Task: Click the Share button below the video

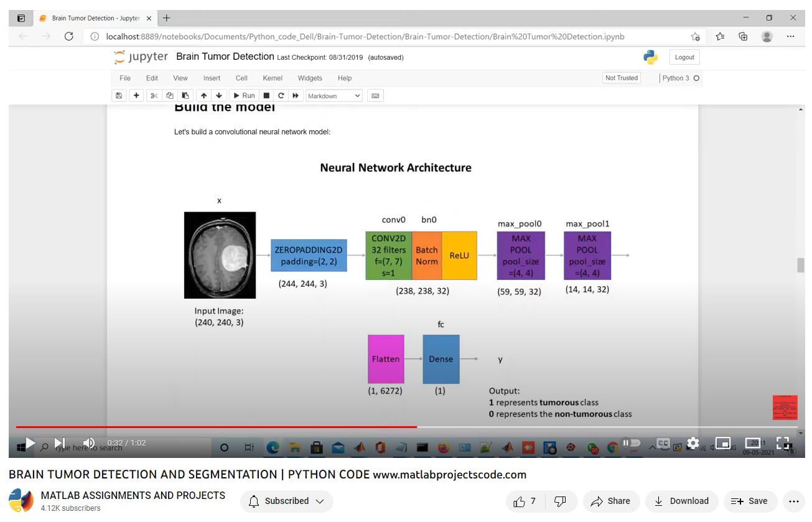Action: tap(610, 501)
